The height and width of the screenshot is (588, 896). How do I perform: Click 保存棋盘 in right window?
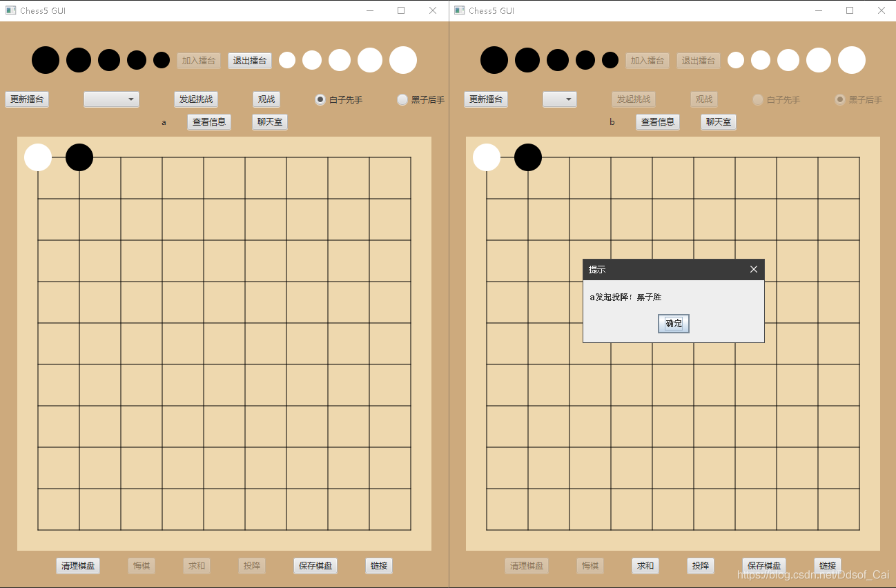click(764, 566)
